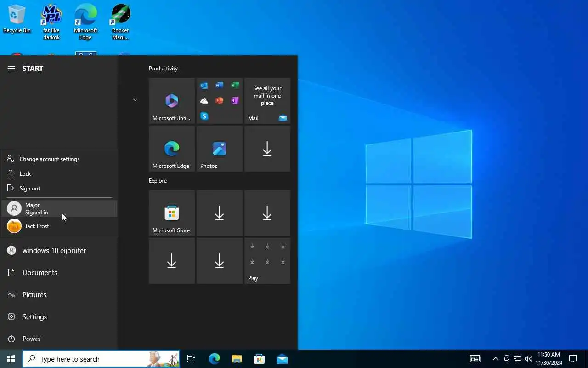Screen dimensions: 588x368
Task: Open the Play folder tile
Action: [267, 261]
